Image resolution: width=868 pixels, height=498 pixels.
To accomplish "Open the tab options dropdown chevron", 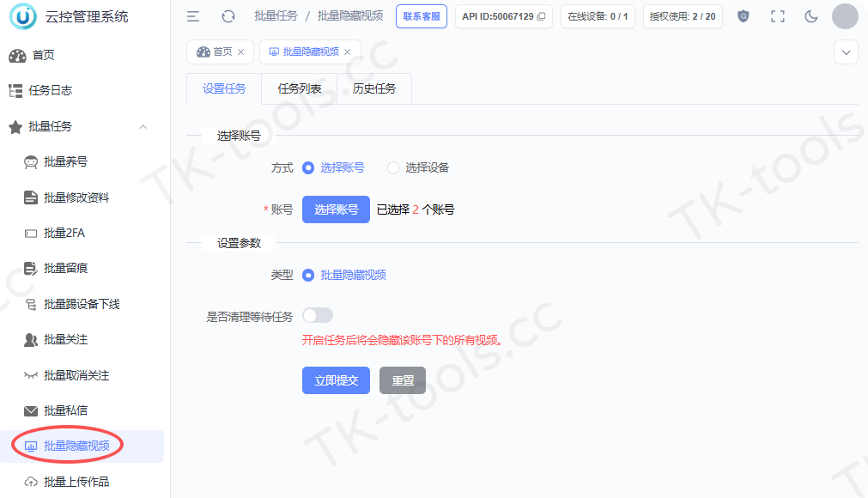I will (846, 52).
